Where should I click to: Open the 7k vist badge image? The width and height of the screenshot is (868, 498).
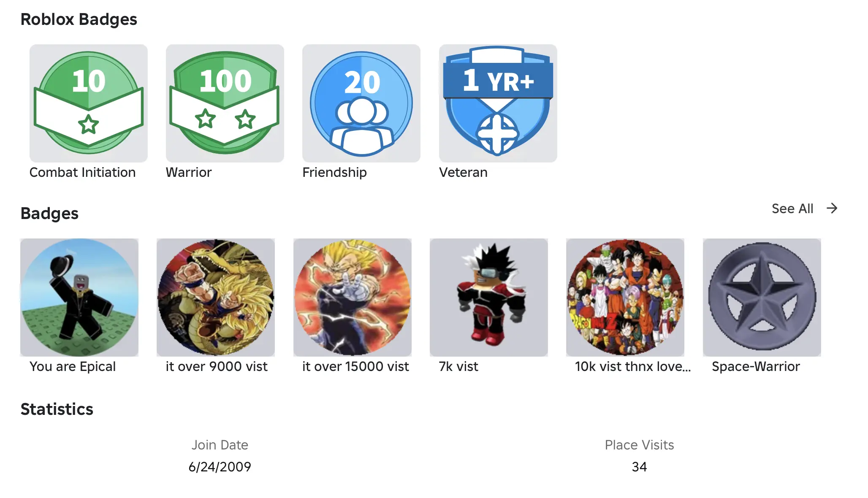point(488,298)
